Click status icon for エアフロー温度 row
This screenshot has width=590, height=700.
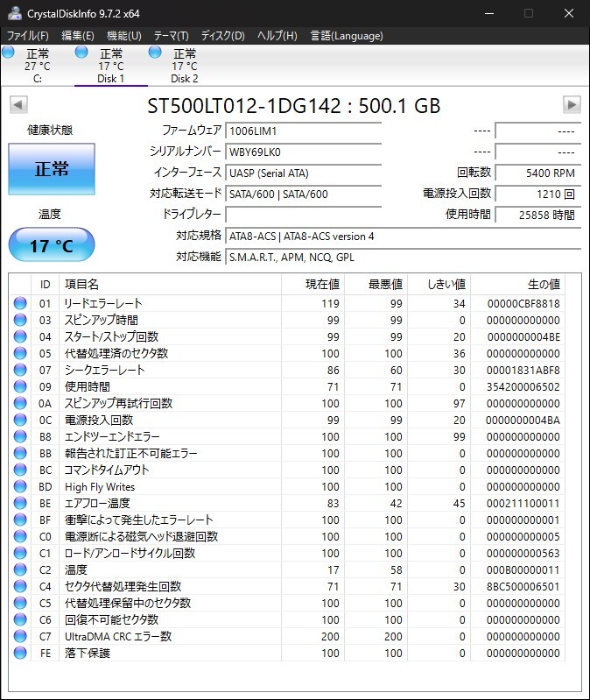pyautogui.click(x=20, y=503)
